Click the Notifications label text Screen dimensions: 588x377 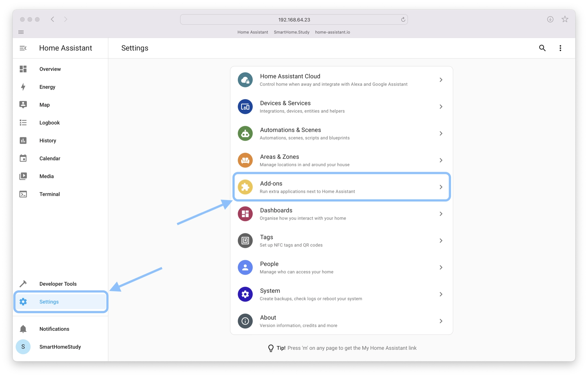pos(54,329)
